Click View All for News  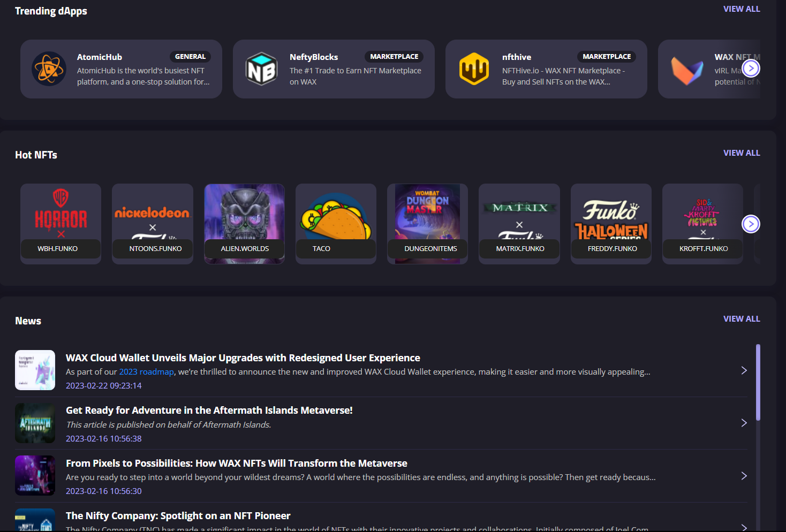click(742, 319)
